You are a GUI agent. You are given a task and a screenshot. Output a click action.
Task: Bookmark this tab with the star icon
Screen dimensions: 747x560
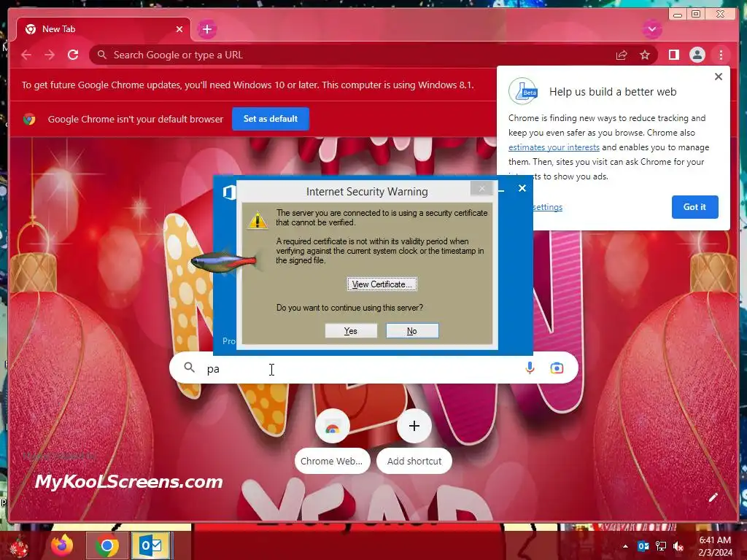tap(645, 55)
